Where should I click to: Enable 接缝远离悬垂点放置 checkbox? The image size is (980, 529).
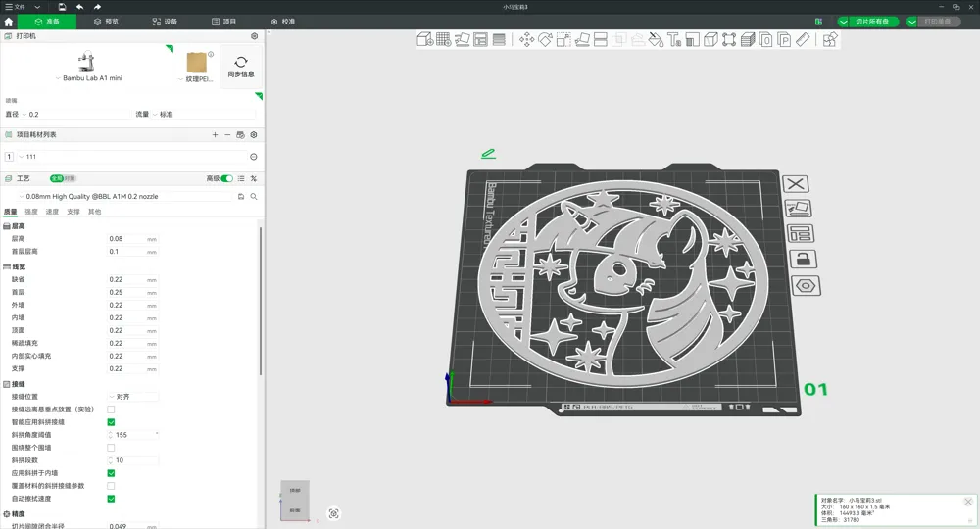tap(111, 409)
